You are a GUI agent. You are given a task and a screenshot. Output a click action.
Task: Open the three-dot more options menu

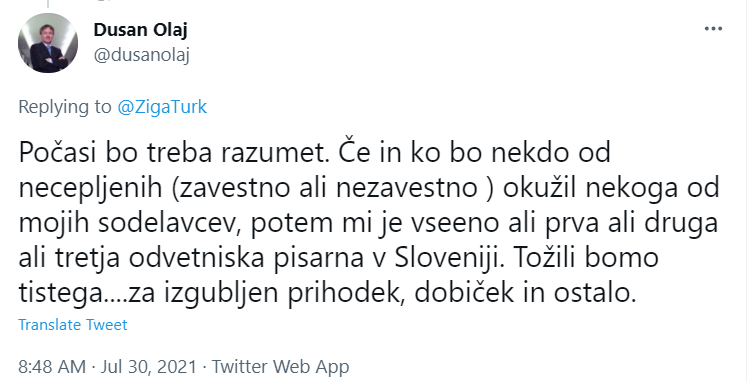[713, 29]
